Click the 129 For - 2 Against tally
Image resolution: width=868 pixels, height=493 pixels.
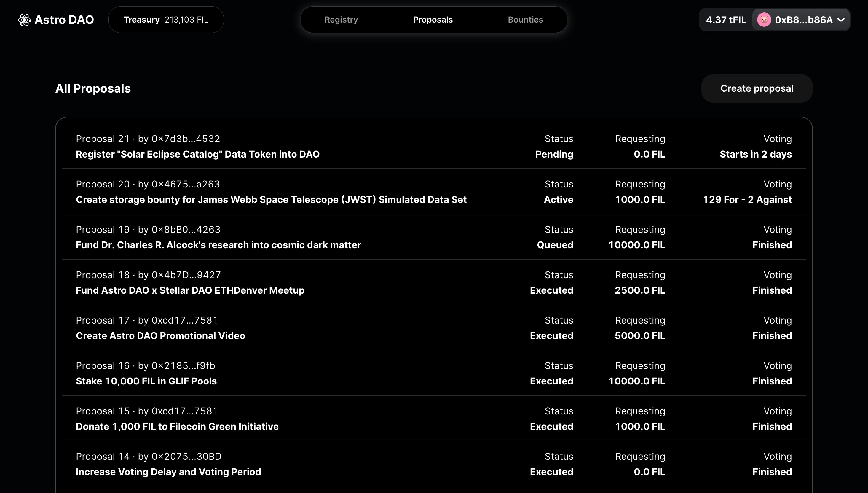[747, 200]
